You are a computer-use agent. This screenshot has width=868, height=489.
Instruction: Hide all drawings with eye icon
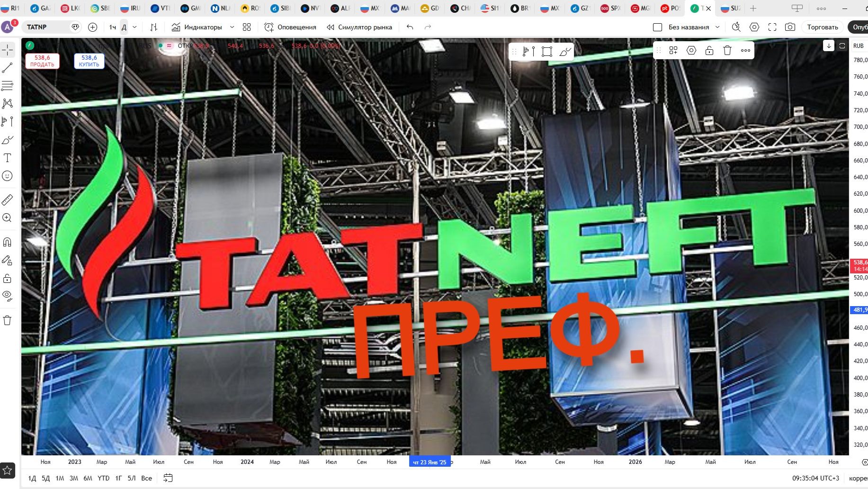click(8, 296)
